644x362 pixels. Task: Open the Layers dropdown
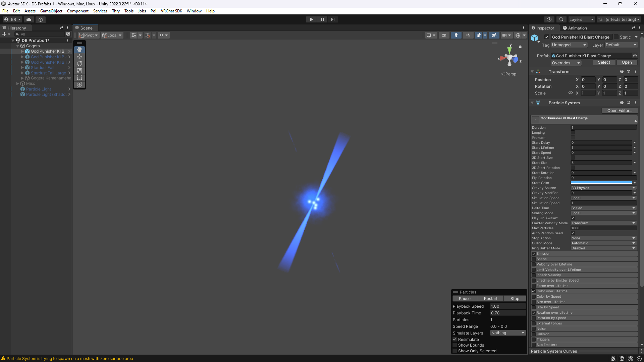581,19
